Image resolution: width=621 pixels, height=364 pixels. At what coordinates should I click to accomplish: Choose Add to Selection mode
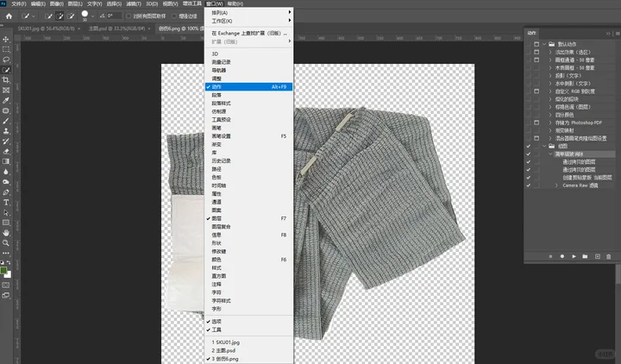click(x=60, y=16)
